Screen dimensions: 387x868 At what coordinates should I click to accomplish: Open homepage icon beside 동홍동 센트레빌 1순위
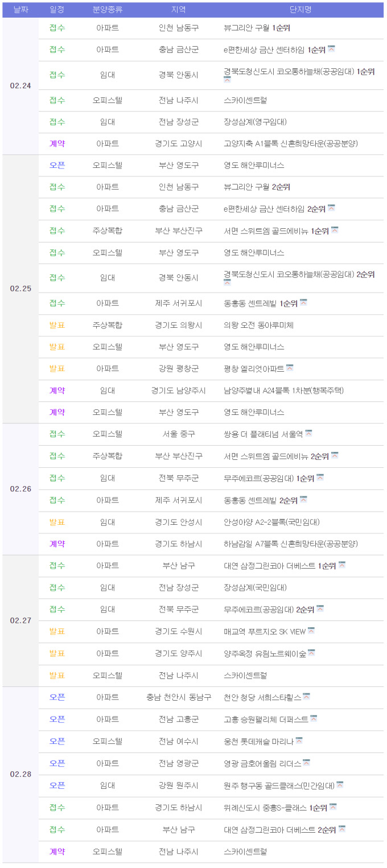(303, 302)
